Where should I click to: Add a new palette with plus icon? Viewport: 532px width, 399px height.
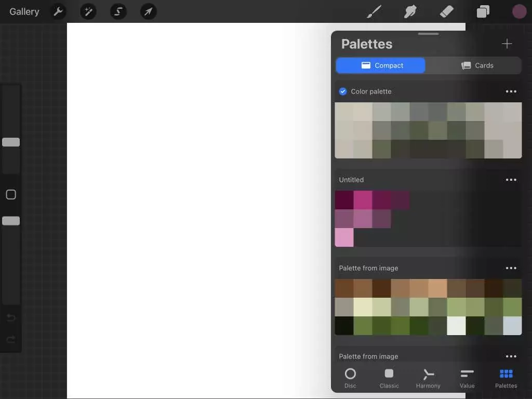507,44
